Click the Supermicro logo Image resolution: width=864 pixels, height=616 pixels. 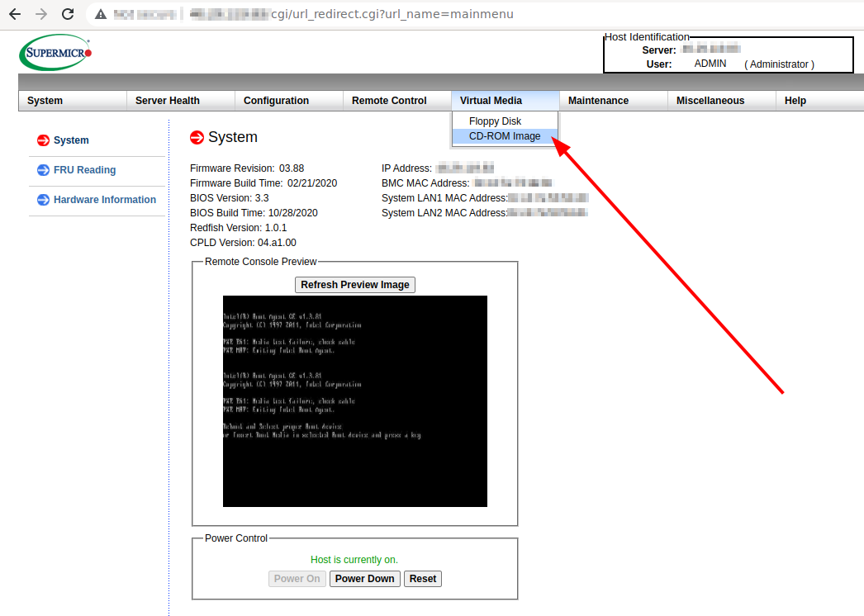55,53
